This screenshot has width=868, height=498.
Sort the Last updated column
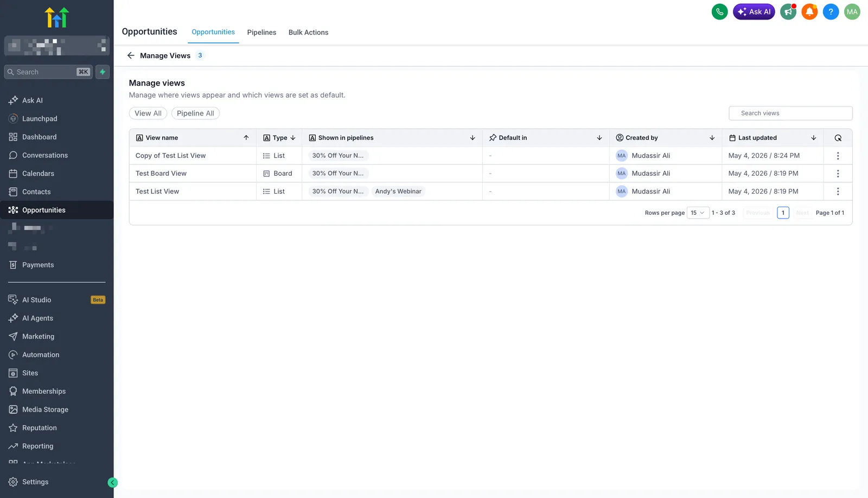pyautogui.click(x=813, y=138)
